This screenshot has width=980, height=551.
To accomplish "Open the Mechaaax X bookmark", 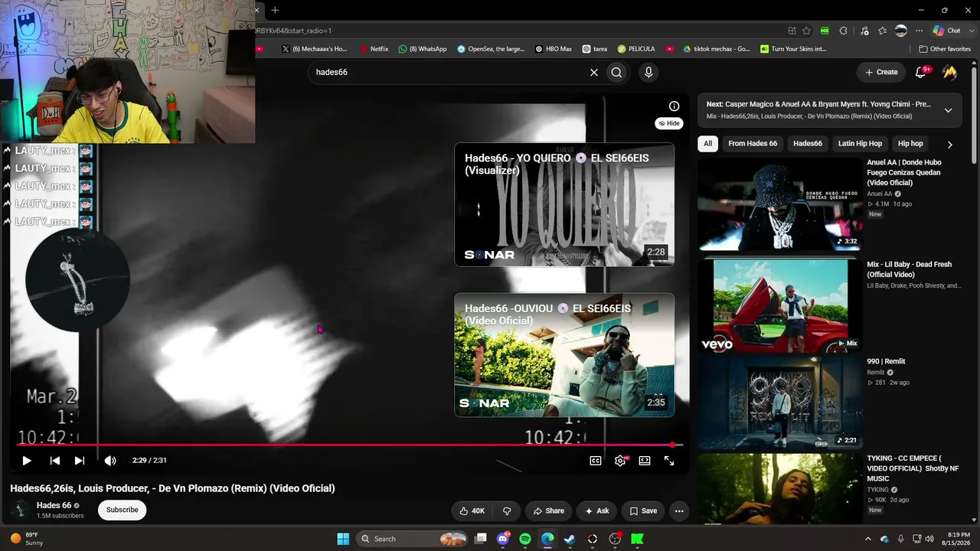I will 314,49.
